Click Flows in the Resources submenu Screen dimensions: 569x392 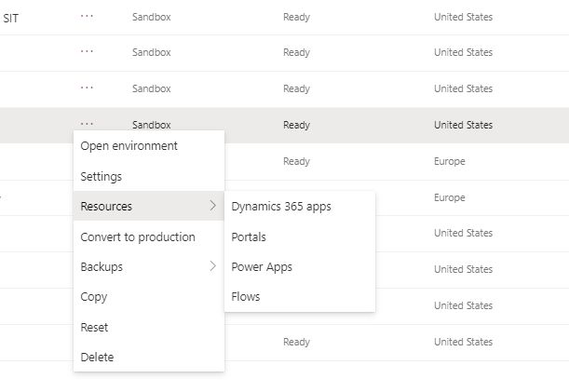pos(246,297)
